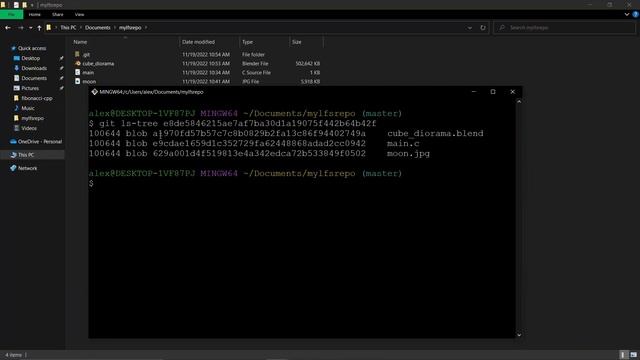
Task: Click Documents in address breadcrumb
Action: coord(98,28)
